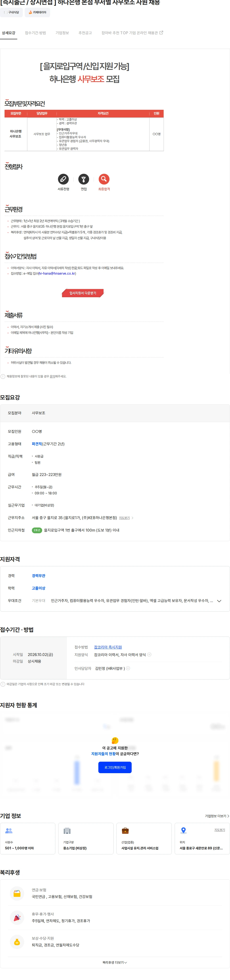
Task: Click info icon beside 마감일은 기업의 사정
Action: point(3,684)
